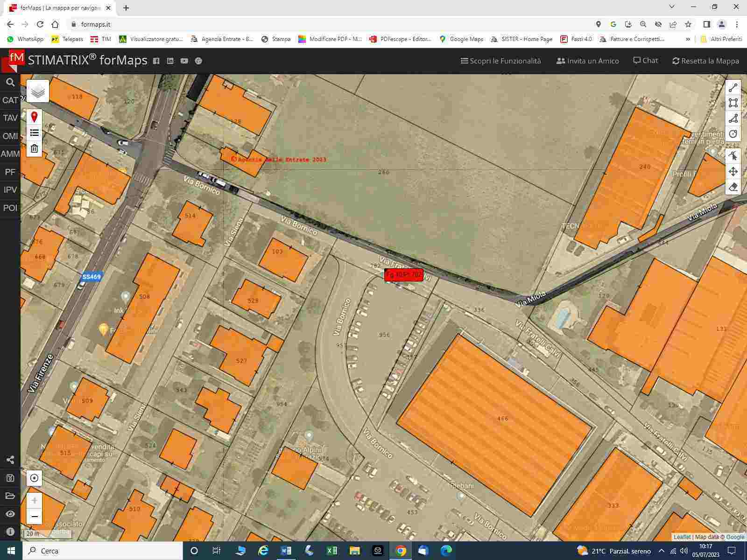Open the share icon in sidebar

click(10, 460)
